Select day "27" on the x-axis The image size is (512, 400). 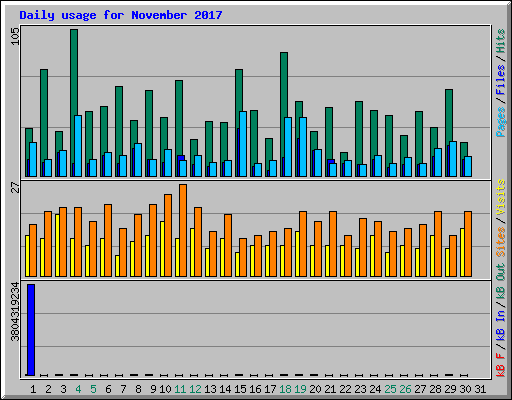[420, 389]
